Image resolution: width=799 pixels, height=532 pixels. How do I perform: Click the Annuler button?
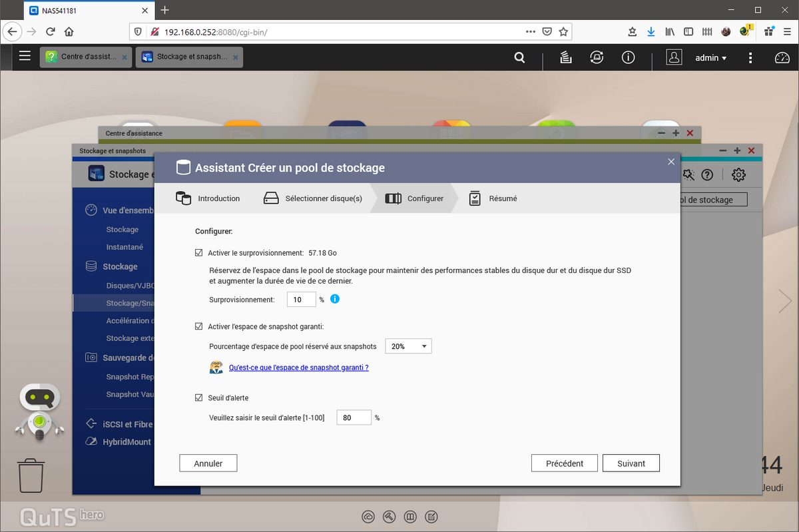coord(208,463)
